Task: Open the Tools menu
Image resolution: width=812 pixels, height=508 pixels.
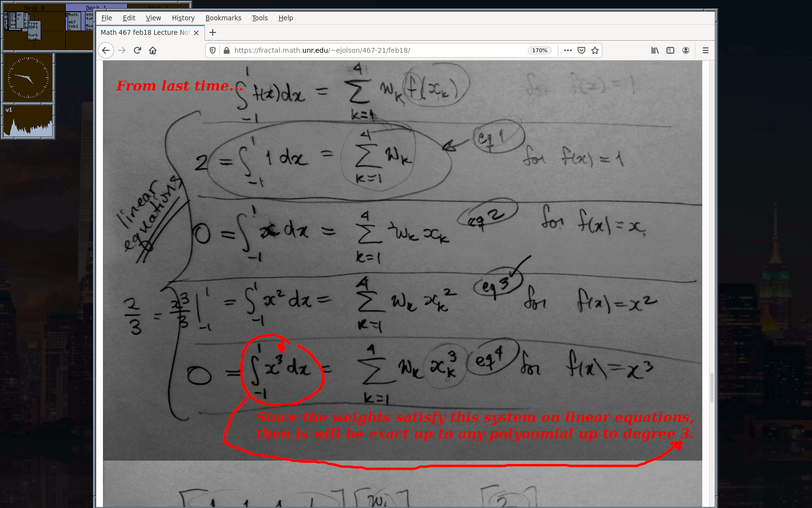Action: [260, 18]
